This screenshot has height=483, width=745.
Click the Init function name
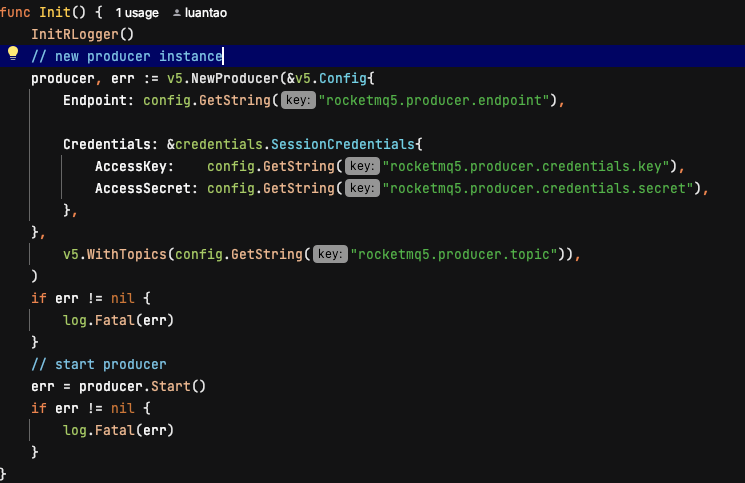point(55,12)
